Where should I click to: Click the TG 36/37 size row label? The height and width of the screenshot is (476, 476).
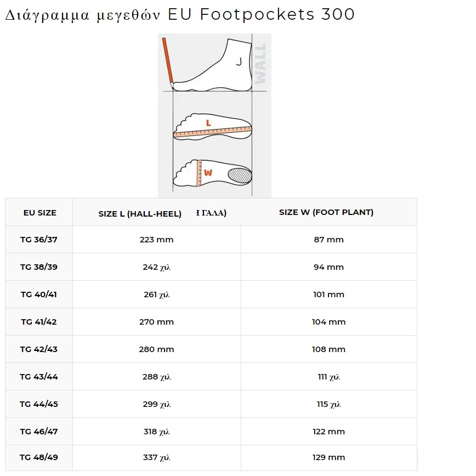[39, 240]
